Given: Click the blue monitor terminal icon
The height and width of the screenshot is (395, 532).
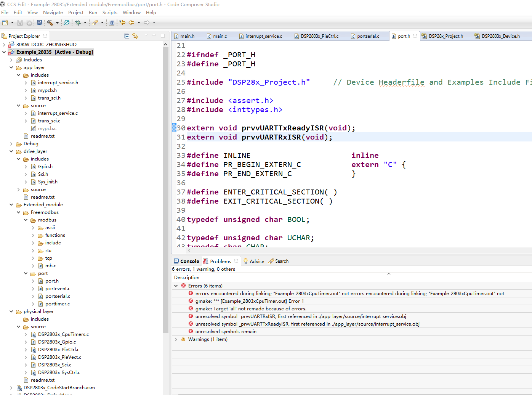Looking at the screenshot, I should coord(39,22).
